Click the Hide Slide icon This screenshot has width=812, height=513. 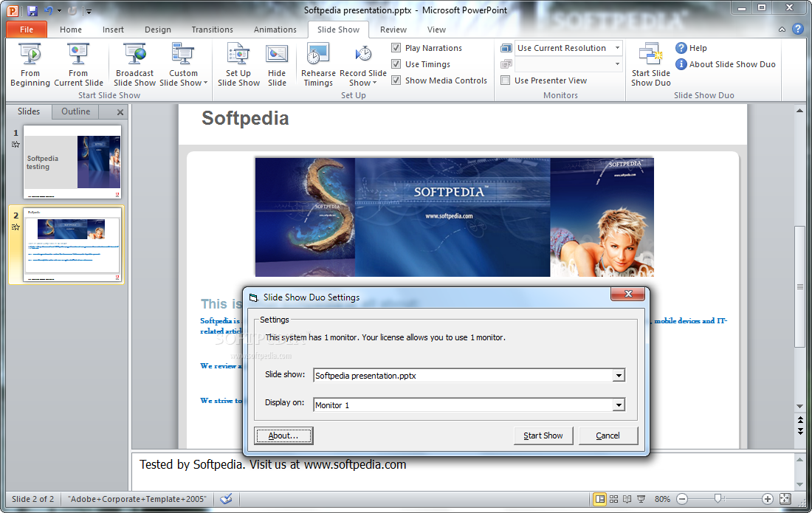pyautogui.click(x=277, y=55)
